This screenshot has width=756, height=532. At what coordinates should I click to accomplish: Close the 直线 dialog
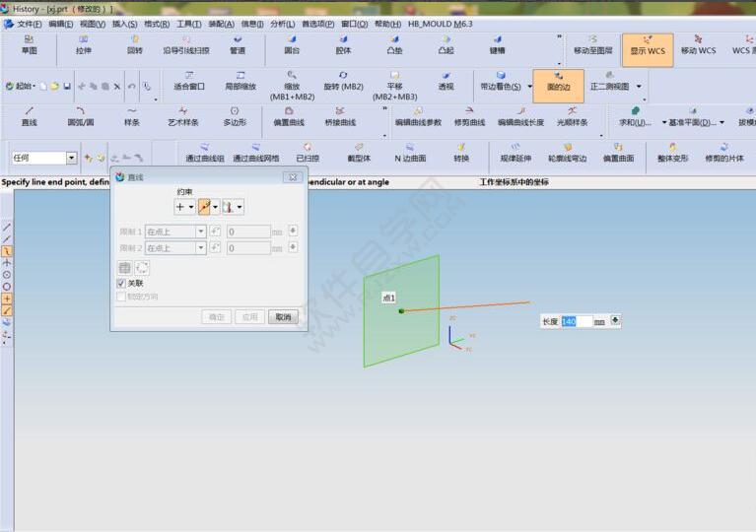[x=292, y=177]
